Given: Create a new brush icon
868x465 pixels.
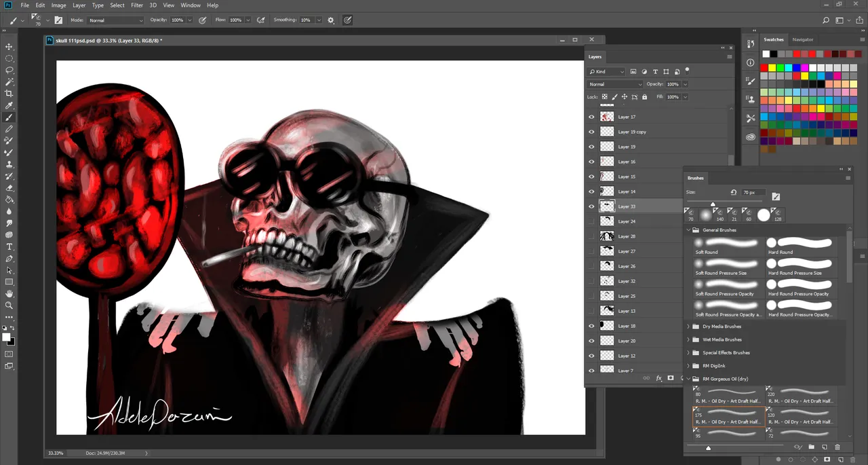Looking at the screenshot, I should click(825, 447).
